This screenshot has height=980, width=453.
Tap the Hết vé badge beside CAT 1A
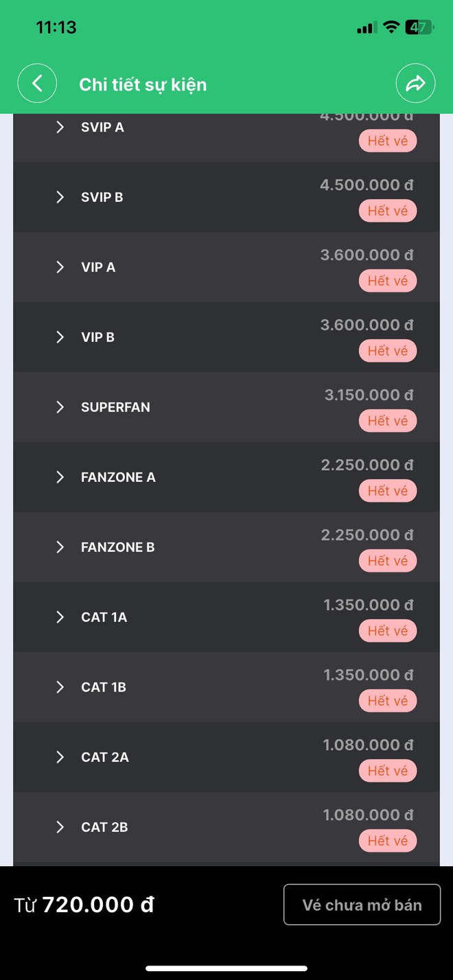(388, 631)
